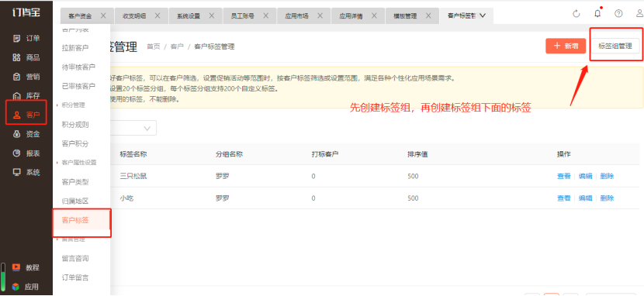
Task: Open 归属地区 in the submenu
Action: tap(75, 201)
